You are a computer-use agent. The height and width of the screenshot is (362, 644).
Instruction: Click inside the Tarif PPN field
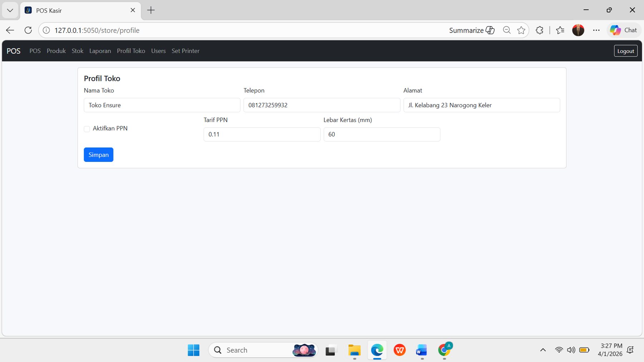(262, 134)
